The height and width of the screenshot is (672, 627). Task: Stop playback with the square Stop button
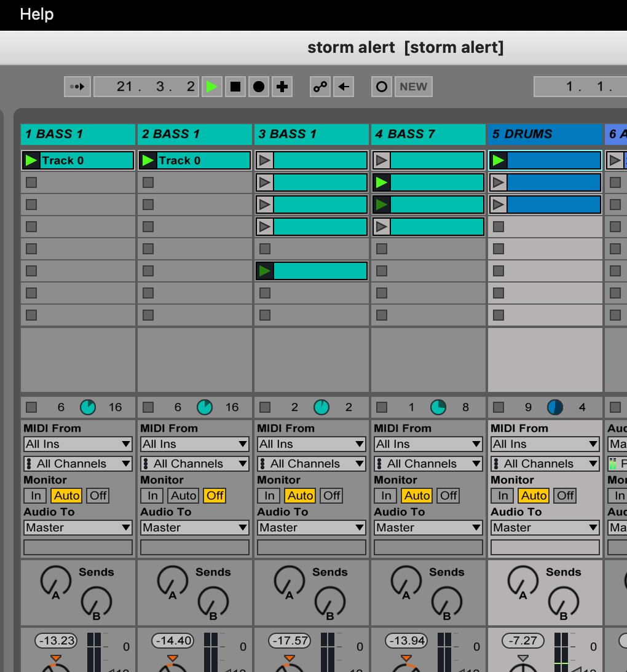click(x=235, y=87)
